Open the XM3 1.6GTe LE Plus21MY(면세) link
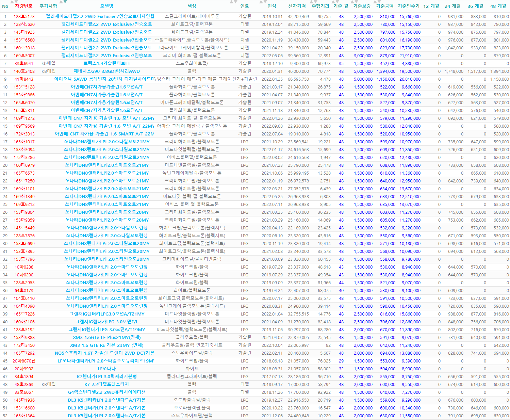510x420 pixels. tap(107, 337)
